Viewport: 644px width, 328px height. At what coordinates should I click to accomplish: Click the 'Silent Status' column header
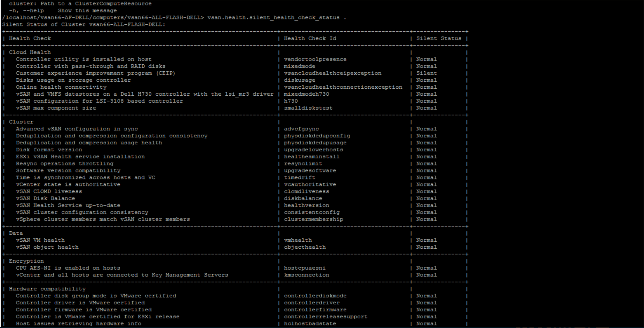coord(439,38)
